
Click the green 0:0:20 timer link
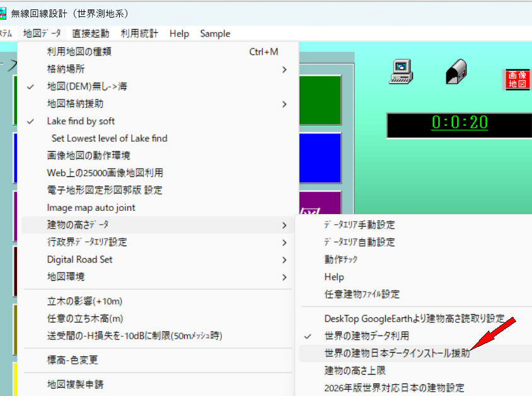click(x=460, y=123)
